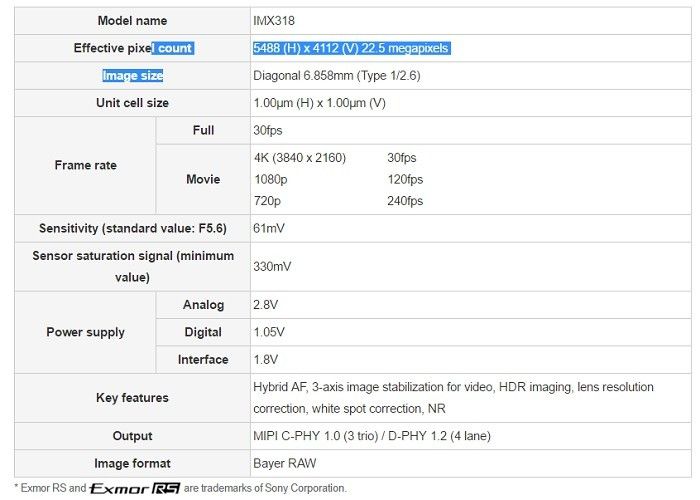The height and width of the screenshot is (500, 700).
Task: Click the 'Analog' power supply sub-label
Action: coord(203,304)
